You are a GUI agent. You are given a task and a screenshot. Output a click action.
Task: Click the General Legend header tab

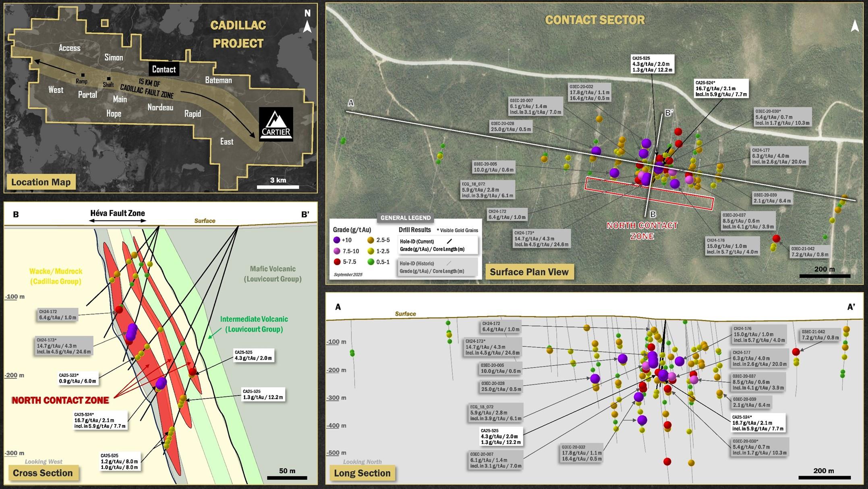pyautogui.click(x=406, y=218)
